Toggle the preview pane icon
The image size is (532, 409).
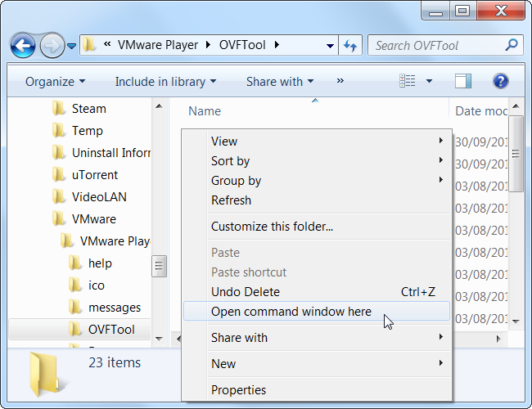(463, 81)
